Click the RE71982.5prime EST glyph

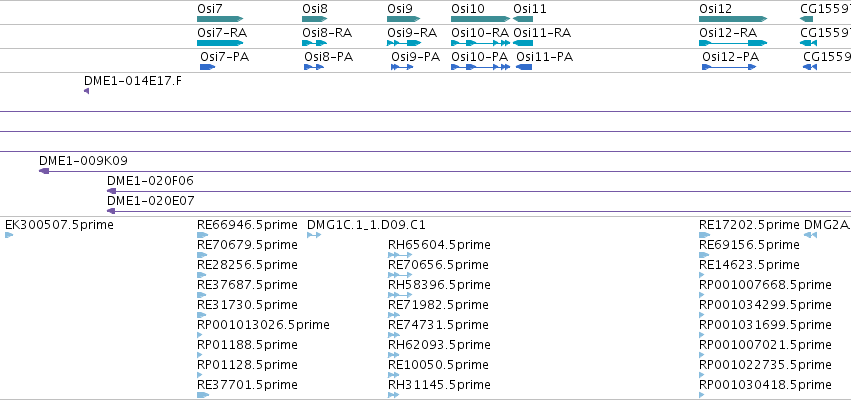394,315
